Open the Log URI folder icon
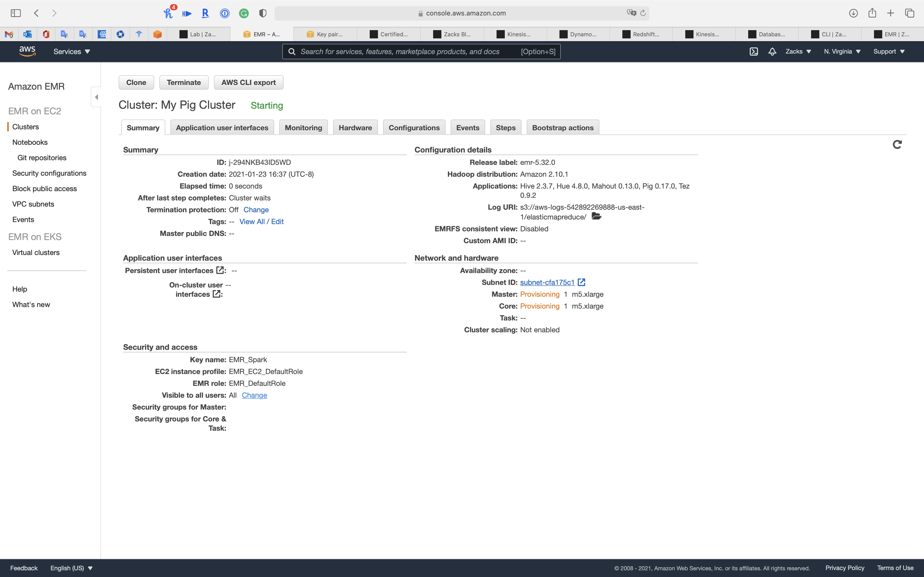 click(596, 216)
